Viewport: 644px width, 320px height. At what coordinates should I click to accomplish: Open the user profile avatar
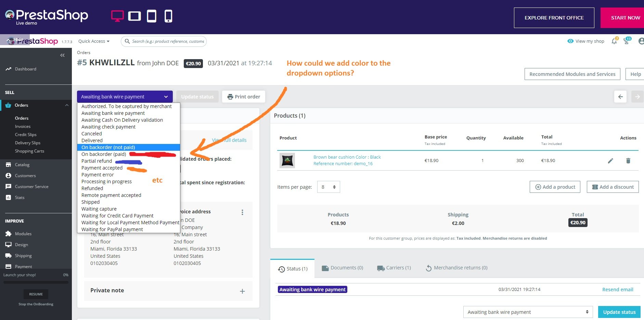[641, 41]
